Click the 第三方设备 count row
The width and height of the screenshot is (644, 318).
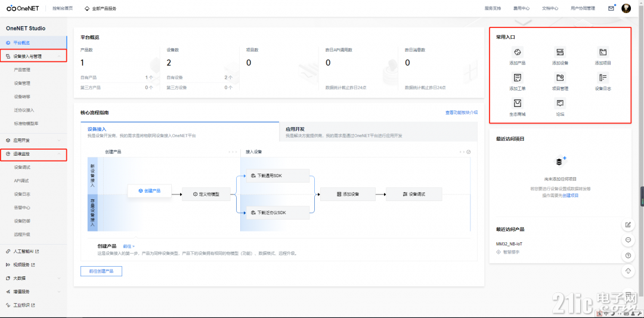[x=200, y=88]
